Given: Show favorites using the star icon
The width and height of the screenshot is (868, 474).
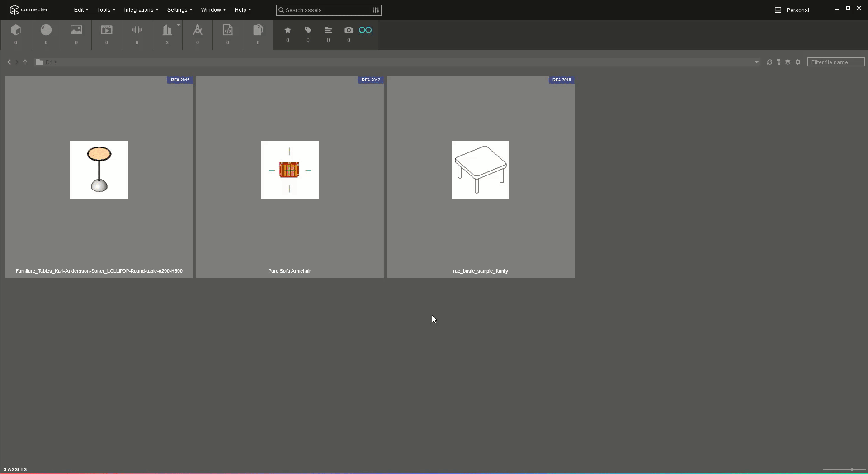Looking at the screenshot, I should click(288, 30).
